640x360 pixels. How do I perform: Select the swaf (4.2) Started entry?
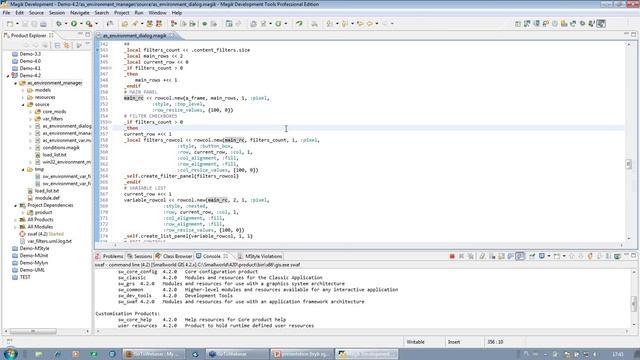click(45, 234)
